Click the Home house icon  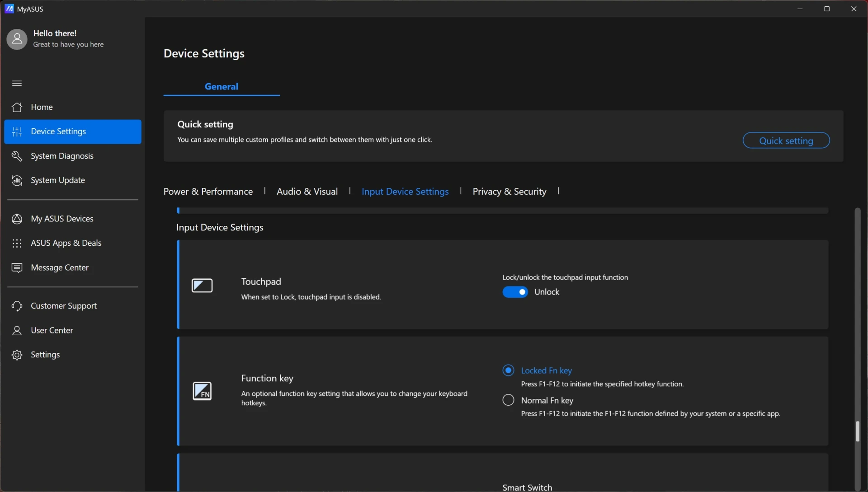point(17,107)
